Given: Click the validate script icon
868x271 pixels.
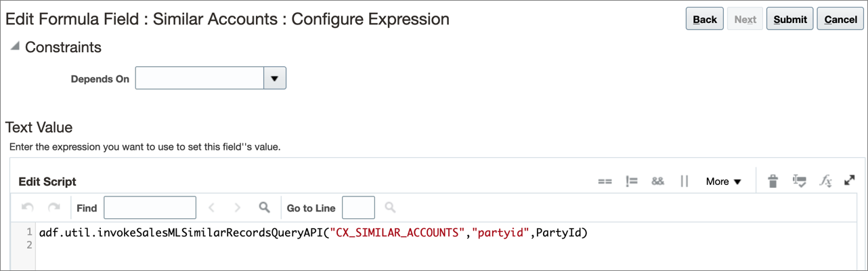Looking at the screenshot, I should tap(799, 181).
